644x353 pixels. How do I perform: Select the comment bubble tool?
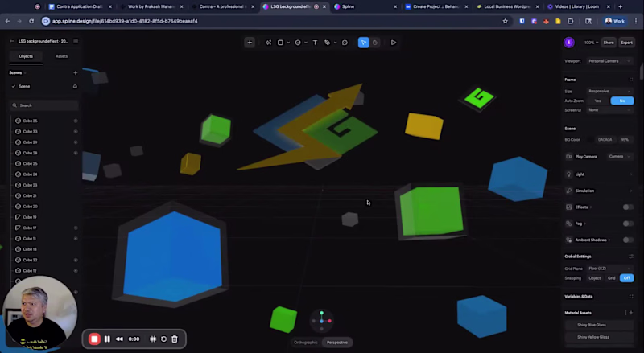click(x=345, y=43)
